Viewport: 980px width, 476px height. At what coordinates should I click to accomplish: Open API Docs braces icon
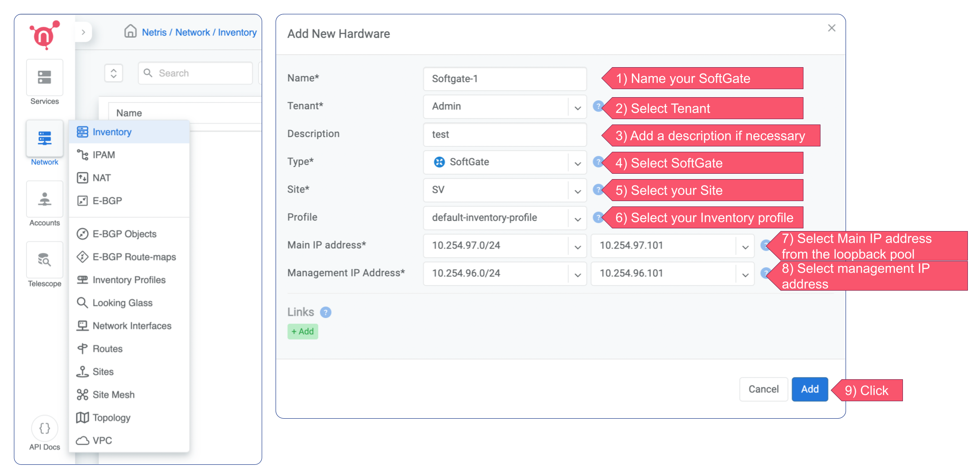44,429
